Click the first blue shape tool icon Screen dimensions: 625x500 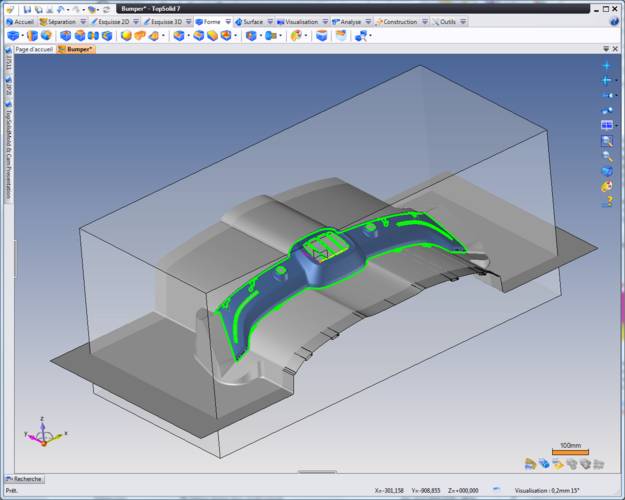pos(12,35)
